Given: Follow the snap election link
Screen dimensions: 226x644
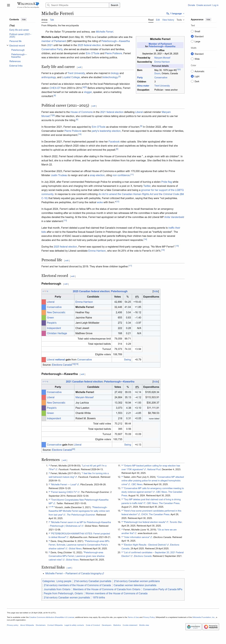Looking at the screenshot, I should [97, 176].
